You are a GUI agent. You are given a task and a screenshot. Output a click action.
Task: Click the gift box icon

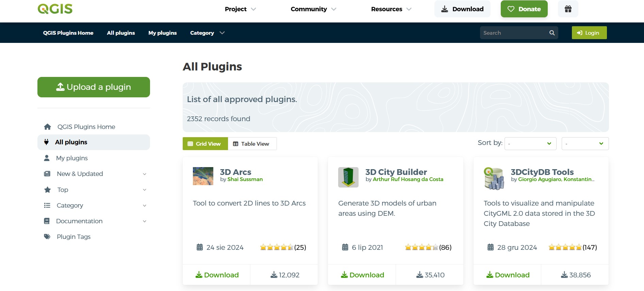tap(568, 9)
